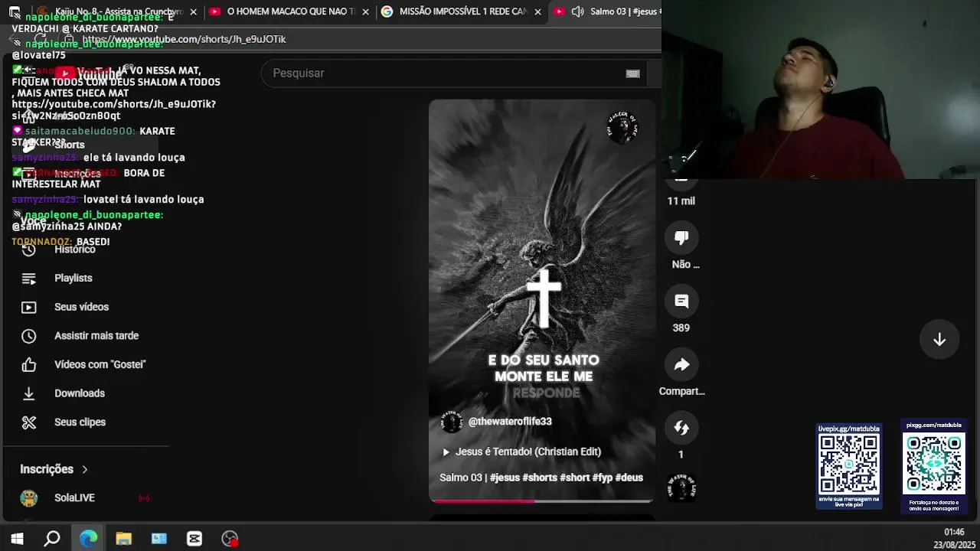980x551 pixels.
Task: Open the browser tab actions icon
Action: 15,11
